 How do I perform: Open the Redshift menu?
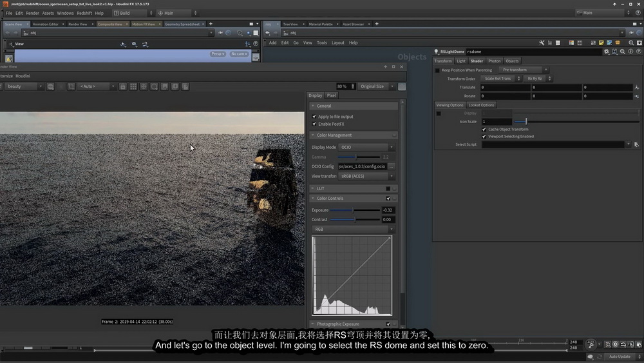(x=84, y=13)
